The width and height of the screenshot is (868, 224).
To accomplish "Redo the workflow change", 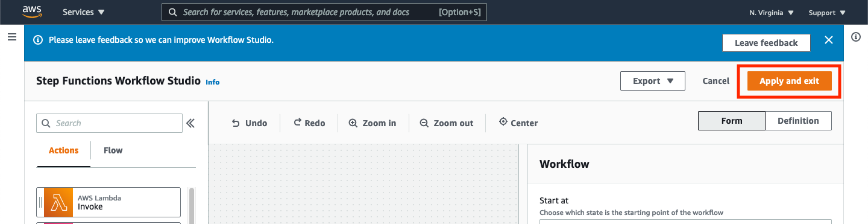I will point(309,123).
